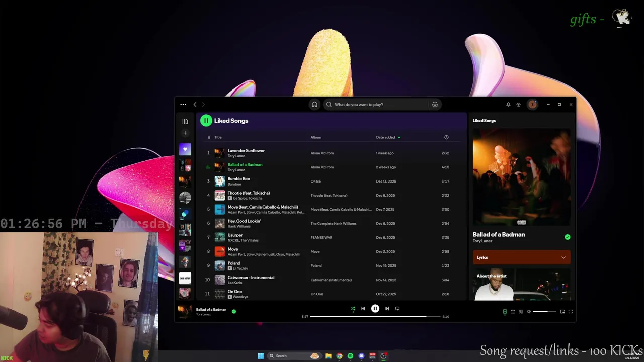Open the Lil Yachty artist link
This screenshot has height=362, width=644.
(x=240, y=268)
